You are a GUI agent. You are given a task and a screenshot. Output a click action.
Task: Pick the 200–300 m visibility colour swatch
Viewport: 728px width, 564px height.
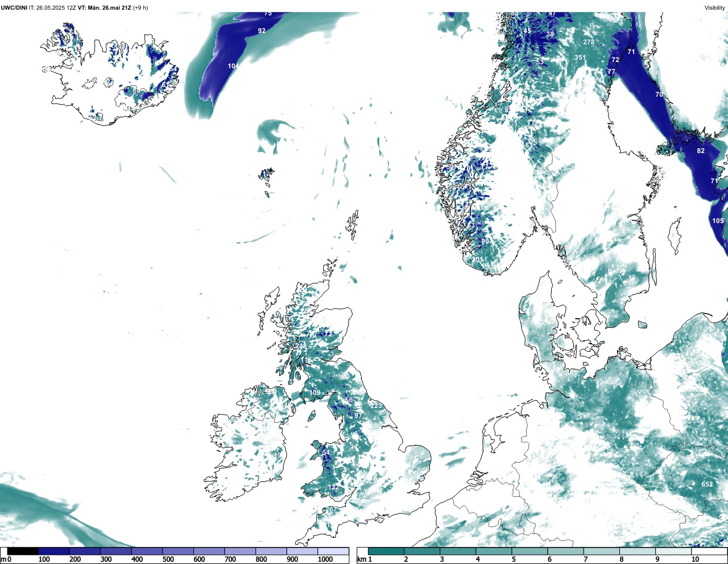point(85,551)
